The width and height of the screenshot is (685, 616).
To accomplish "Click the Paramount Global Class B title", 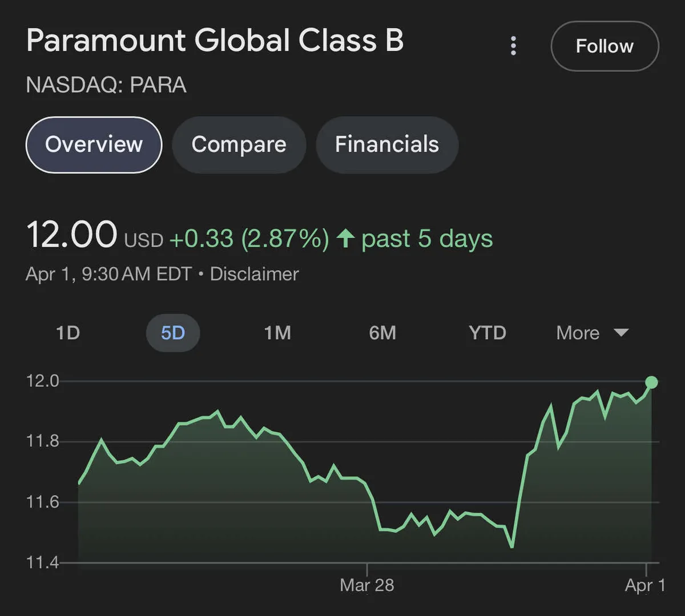I will pos(215,41).
